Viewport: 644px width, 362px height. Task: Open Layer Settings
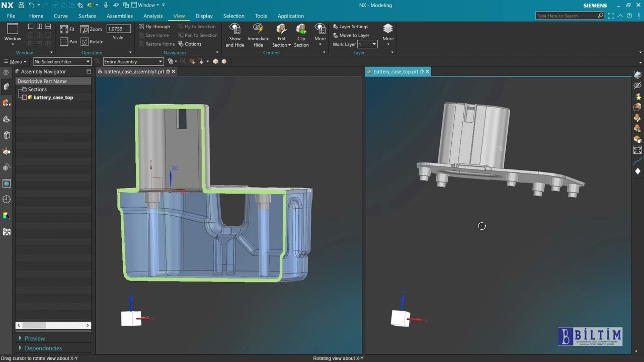[x=351, y=27]
